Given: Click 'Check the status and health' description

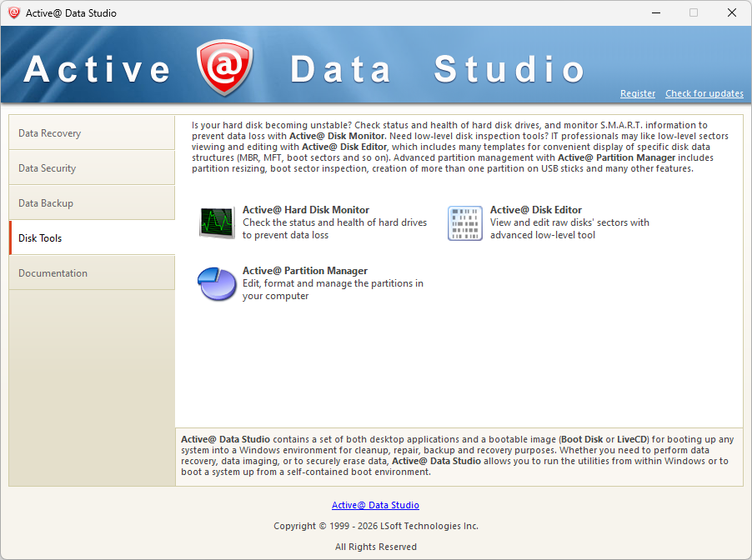Looking at the screenshot, I should pyautogui.click(x=335, y=228).
